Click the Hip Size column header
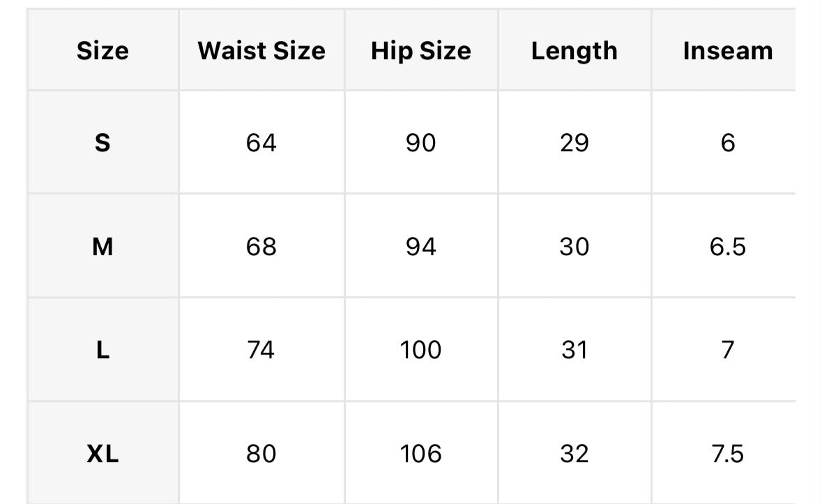Viewport: 822px width, 504px height. 421,51
